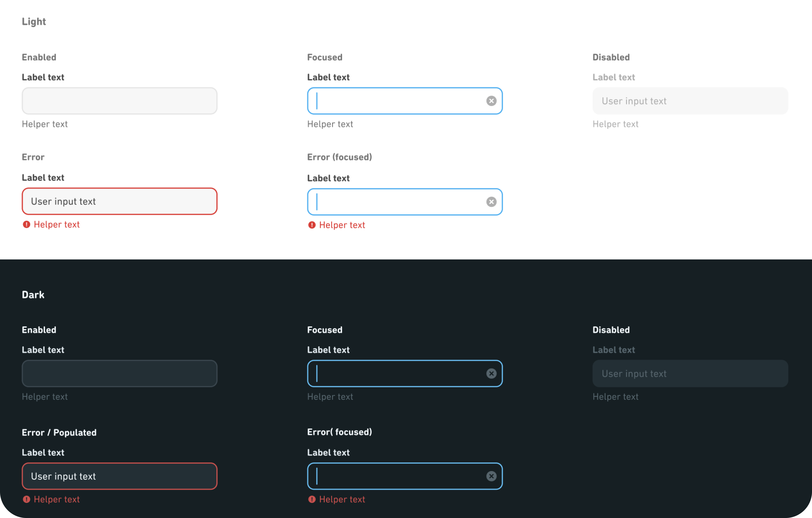Click red "Helper text" under Dark Error / Populated field
The image size is (812, 518).
coord(57,499)
